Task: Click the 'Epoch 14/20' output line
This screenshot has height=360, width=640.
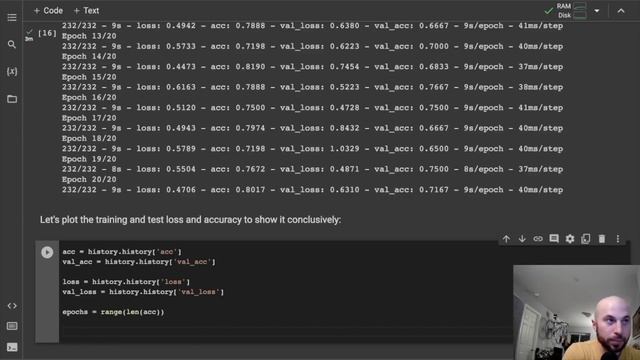Action: point(89,56)
